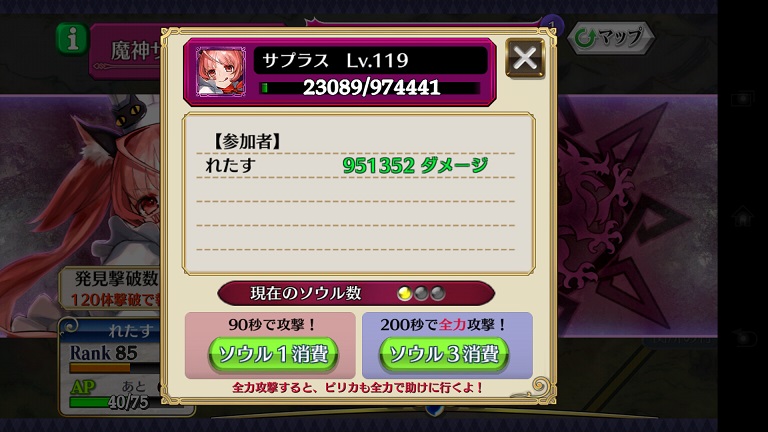Image resolution: width=768 pixels, height=432 pixels.
Task: Tap the 現在のソウル数 banner
Action: click(x=356, y=293)
